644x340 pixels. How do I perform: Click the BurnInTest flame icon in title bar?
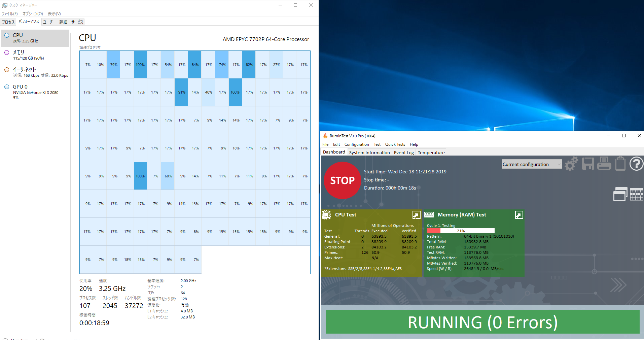[325, 136]
